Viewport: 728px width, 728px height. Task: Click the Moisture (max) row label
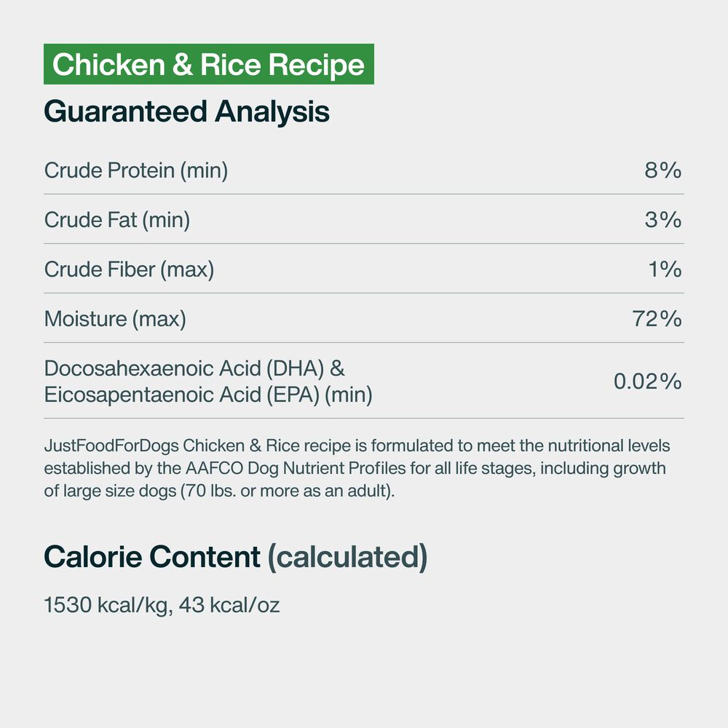coord(115,319)
